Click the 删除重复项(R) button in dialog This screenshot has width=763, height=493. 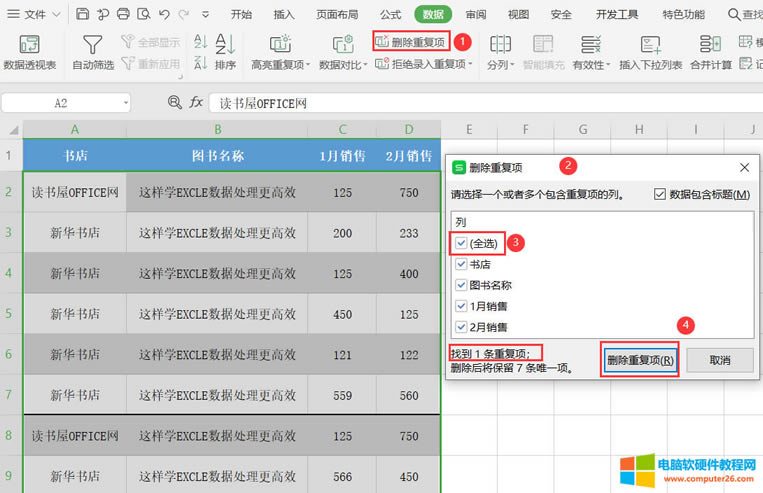640,360
